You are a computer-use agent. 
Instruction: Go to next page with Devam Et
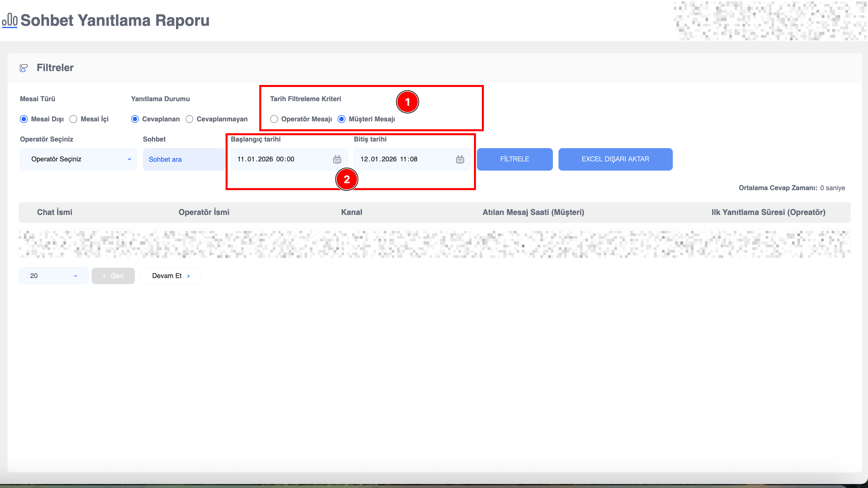[x=170, y=276]
